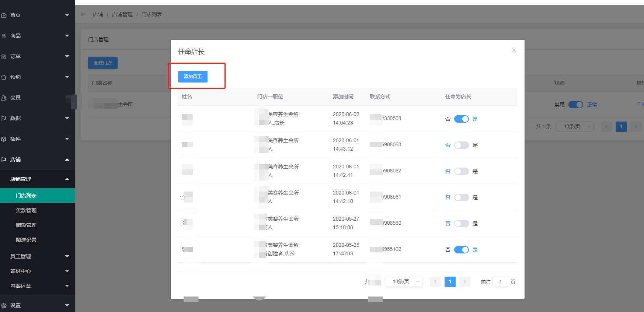644x312 pixels.
Task: Collapse 店铺 using its up arrow
Action: coord(67,159)
